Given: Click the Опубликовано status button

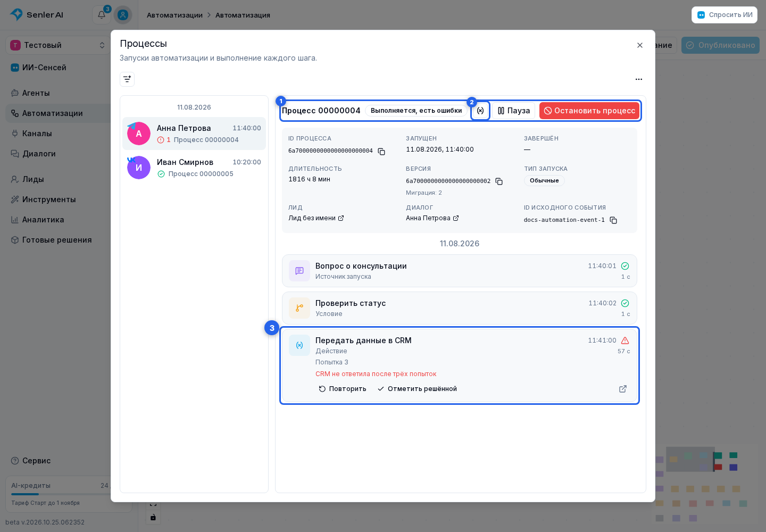Looking at the screenshot, I should [x=720, y=45].
